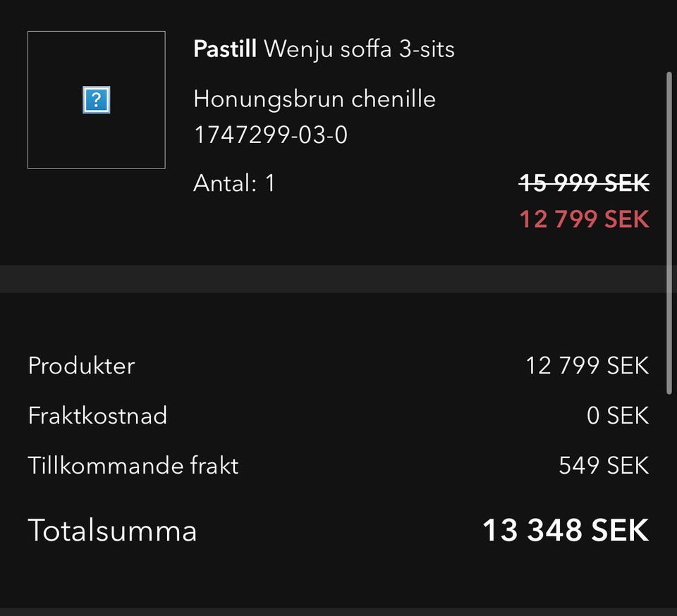This screenshot has width=677, height=616.
Task: Click the 549 SEK additional shipping value
Action: [x=604, y=465]
